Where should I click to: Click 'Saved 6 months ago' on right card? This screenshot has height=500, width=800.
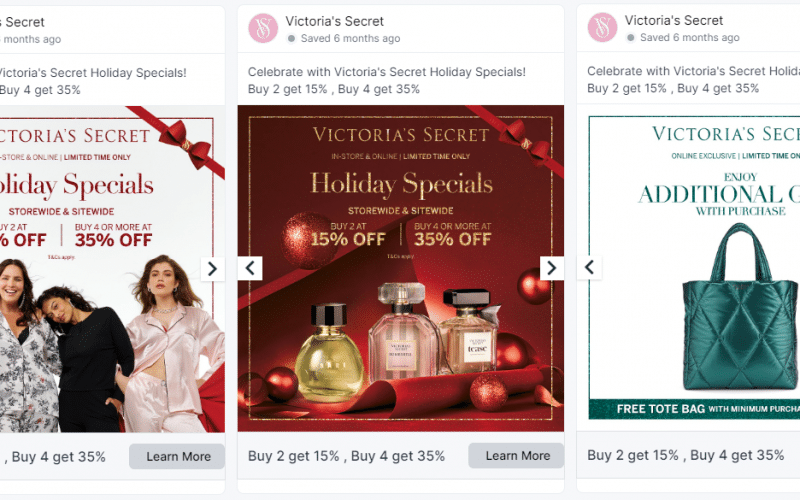[690, 39]
